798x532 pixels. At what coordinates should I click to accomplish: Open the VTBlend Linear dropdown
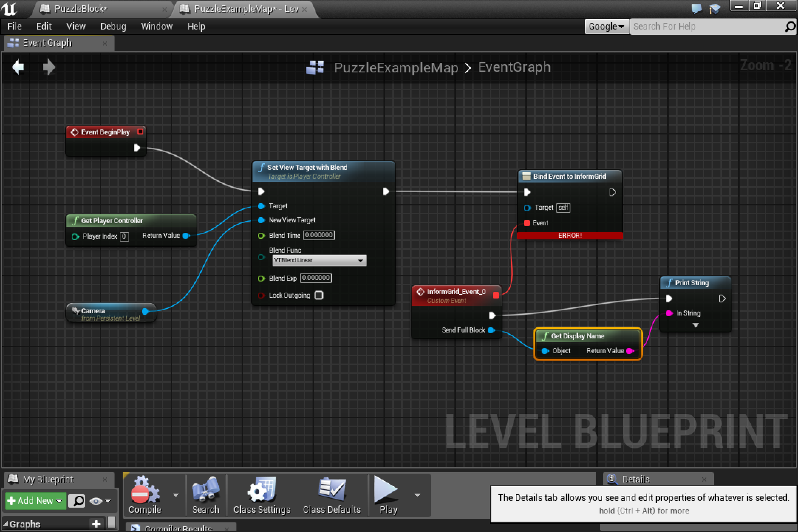coord(320,260)
